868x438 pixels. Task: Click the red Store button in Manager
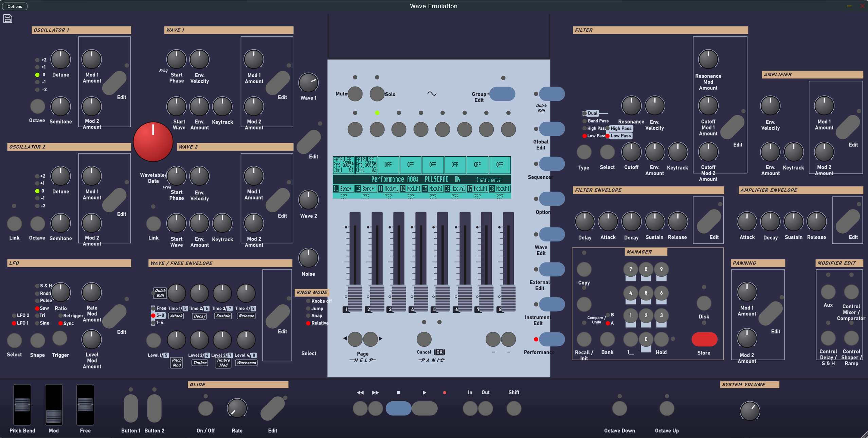coord(704,339)
